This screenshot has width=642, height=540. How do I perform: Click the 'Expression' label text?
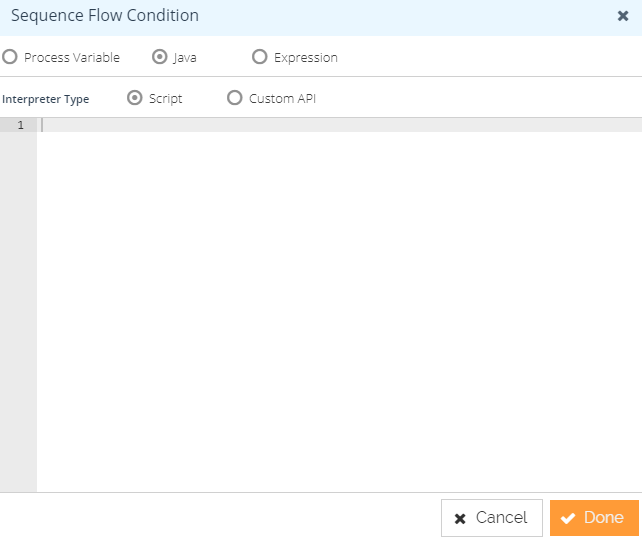[306, 58]
